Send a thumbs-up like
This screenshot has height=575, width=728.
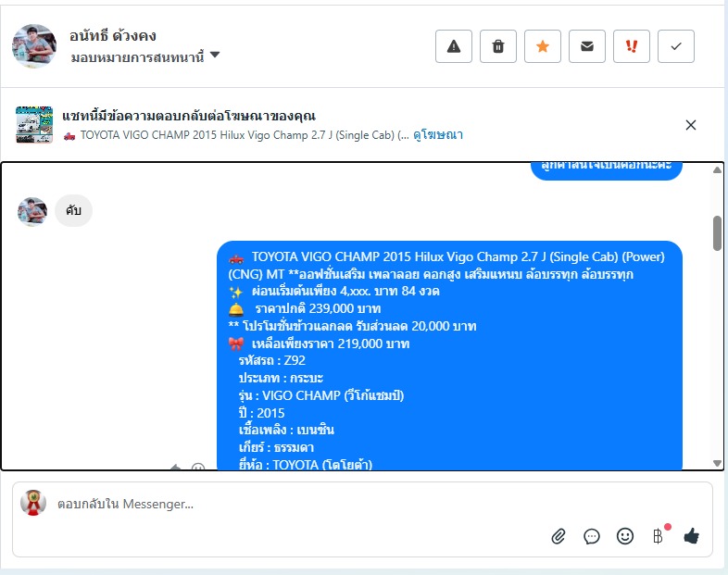coord(691,536)
